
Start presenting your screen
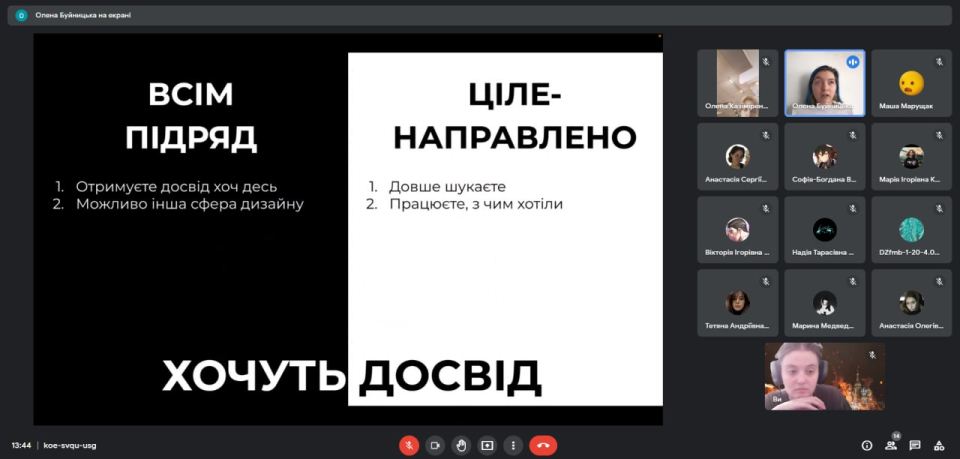[x=487, y=445]
